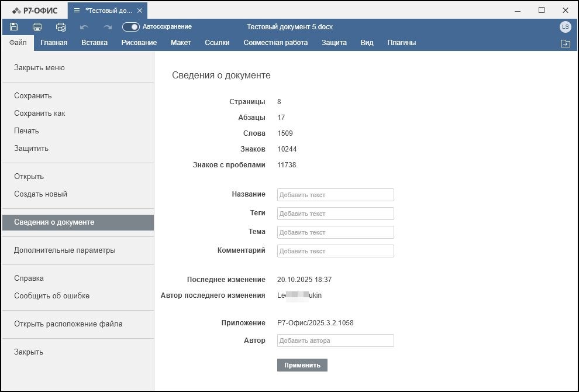The height and width of the screenshot is (392, 579).
Task: Focus the Название text field
Action: pyautogui.click(x=335, y=195)
